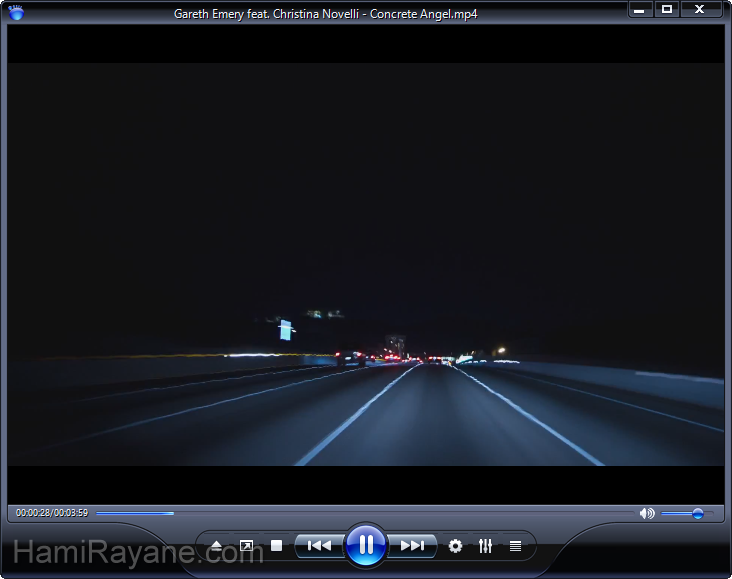Close the player window
732x579 pixels.
point(699,9)
